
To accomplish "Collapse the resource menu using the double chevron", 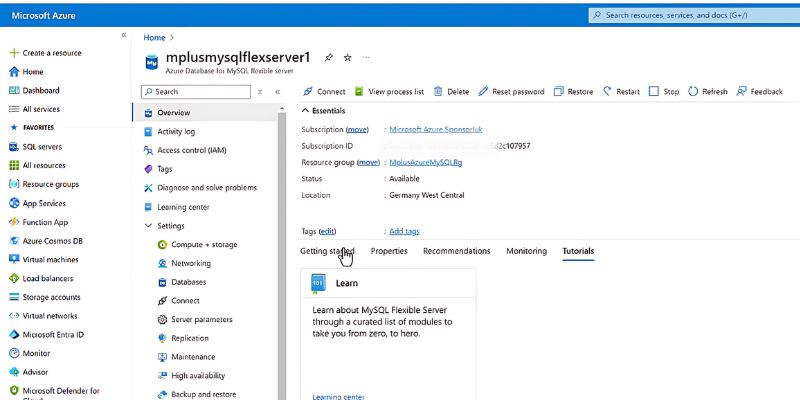I will (278, 92).
